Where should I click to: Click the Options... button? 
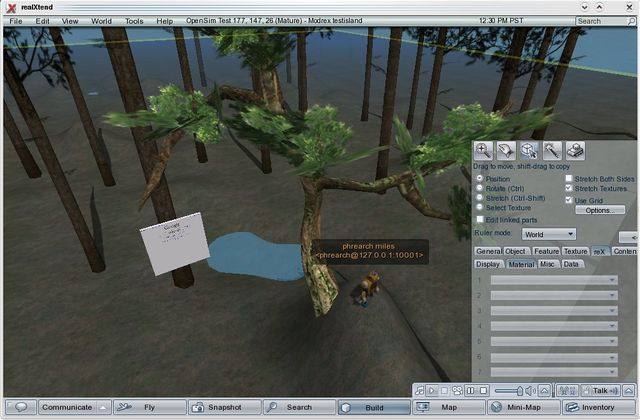tap(599, 210)
